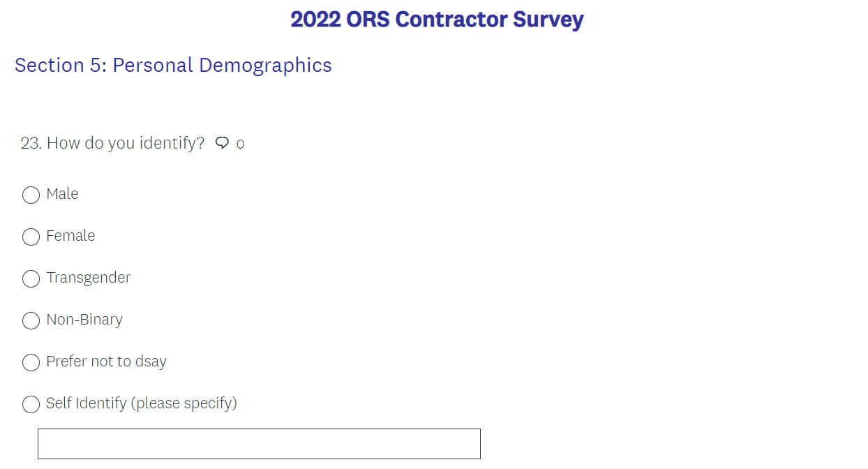This screenshot has height=469, width=868.
Task: Click the 'Female' option label text
Action: coord(70,236)
